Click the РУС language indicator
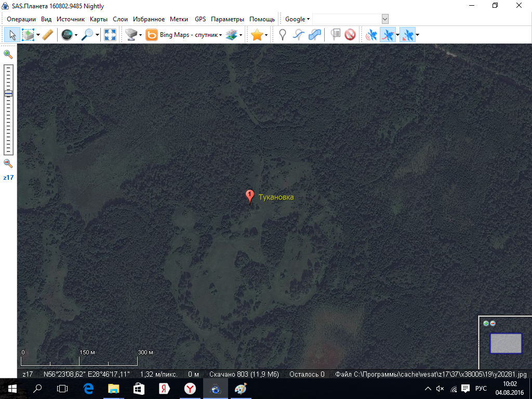The image size is (532, 399). pos(481,389)
